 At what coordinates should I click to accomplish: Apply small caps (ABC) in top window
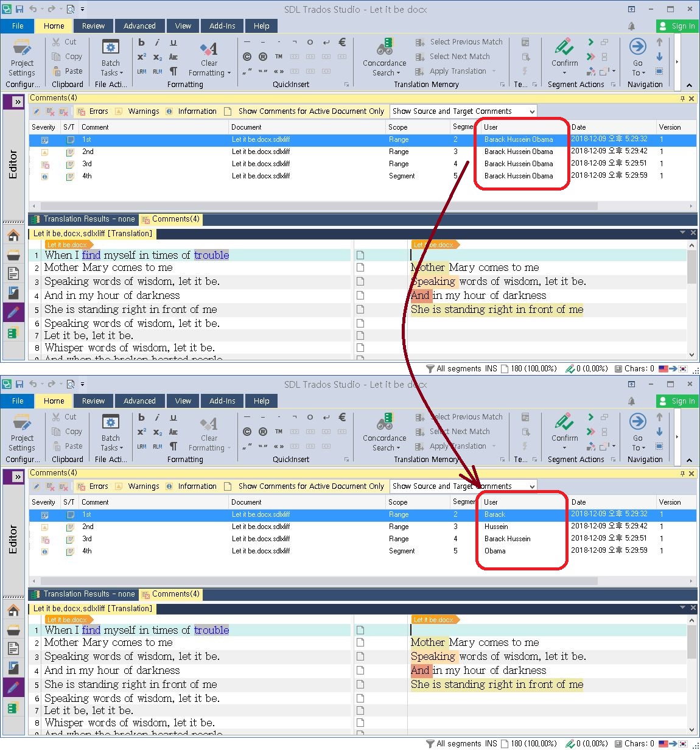(173, 57)
